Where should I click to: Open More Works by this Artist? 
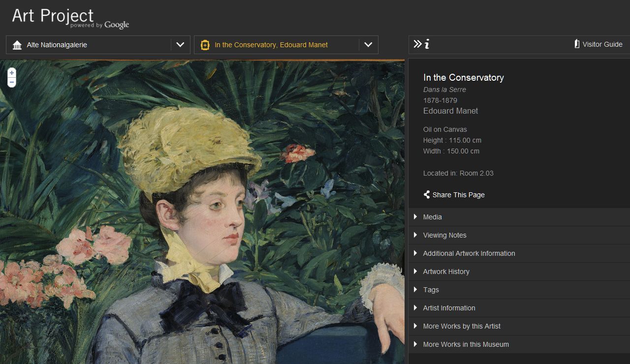(462, 326)
